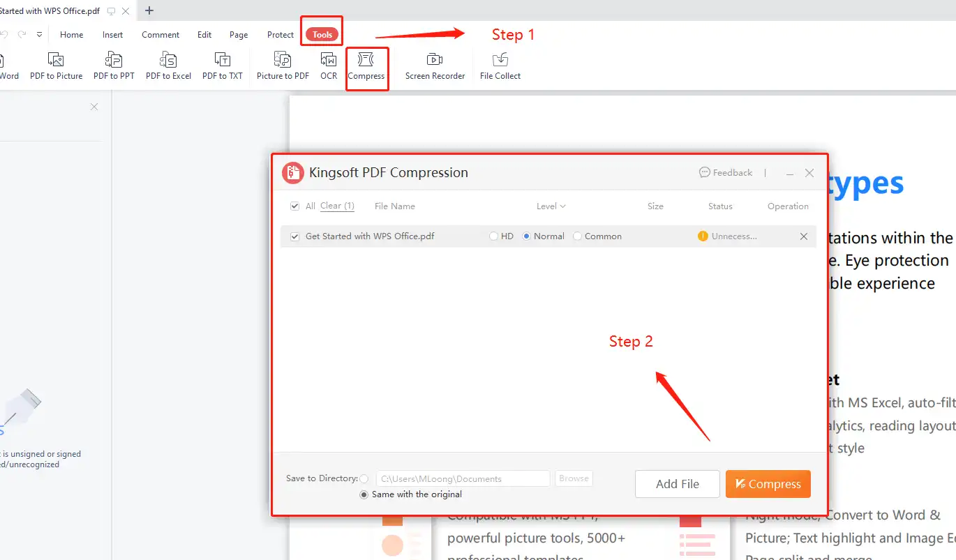Open the PDF to Excel converter
This screenshot has height=560, width=956.
click(168, 66)
